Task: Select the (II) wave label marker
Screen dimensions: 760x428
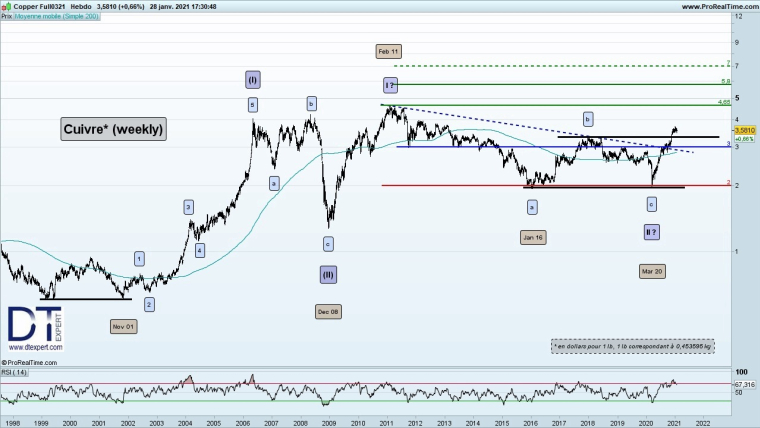Action: pos(328,274)
